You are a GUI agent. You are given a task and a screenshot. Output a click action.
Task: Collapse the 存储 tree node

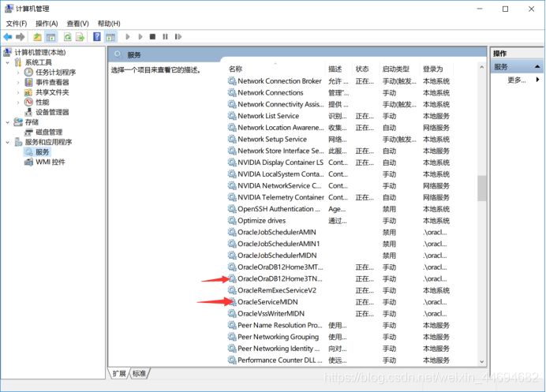(x=8, y=122)
